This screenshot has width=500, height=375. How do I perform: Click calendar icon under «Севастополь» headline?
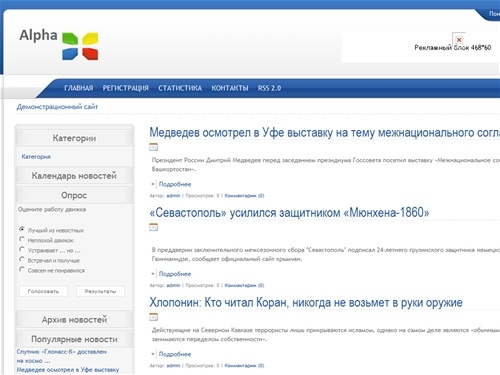point(153,227)
